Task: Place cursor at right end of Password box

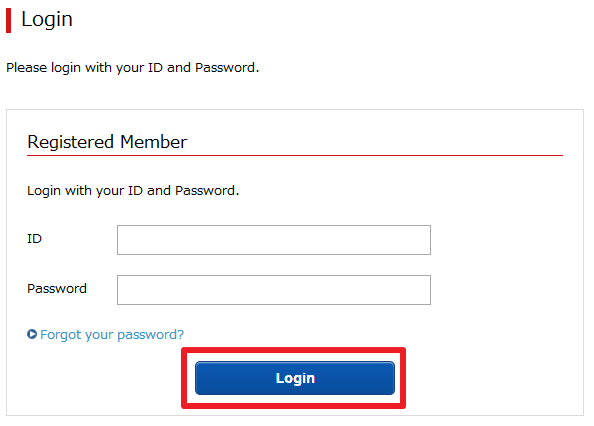Action: pyautogui.click(x=424, y=290)
